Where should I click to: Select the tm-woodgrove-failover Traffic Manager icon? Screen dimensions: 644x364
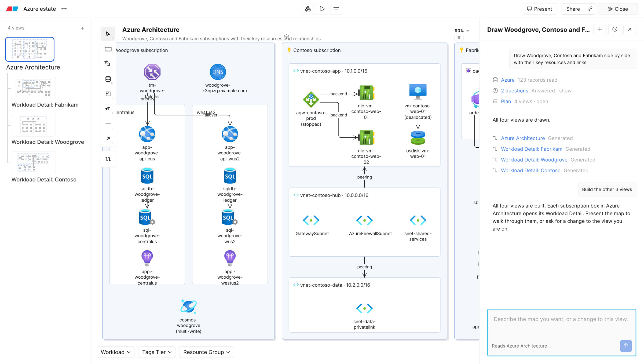point(152,72)
